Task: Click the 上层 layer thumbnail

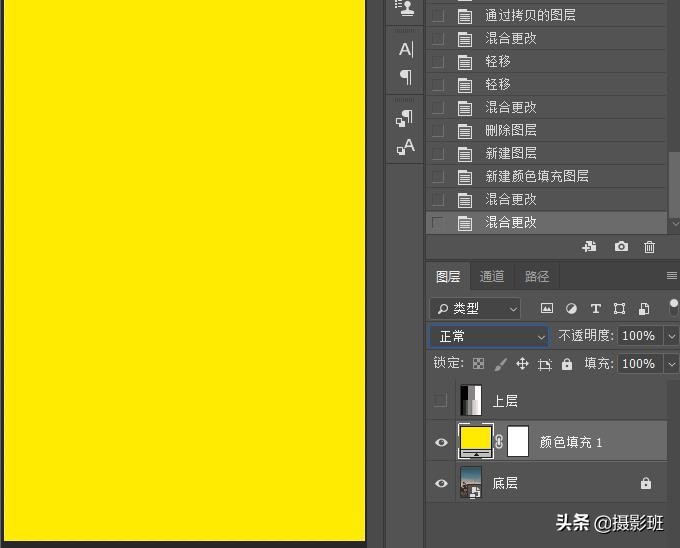Action: 471,400
